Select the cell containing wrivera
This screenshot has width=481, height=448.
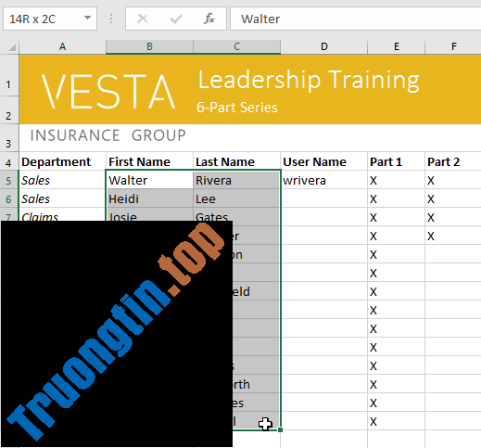324,180
